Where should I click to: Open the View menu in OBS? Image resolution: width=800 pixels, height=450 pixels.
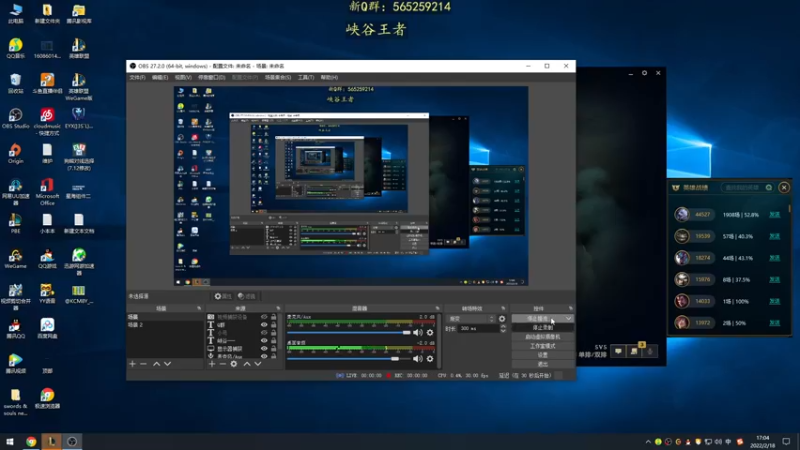point(183,78)
